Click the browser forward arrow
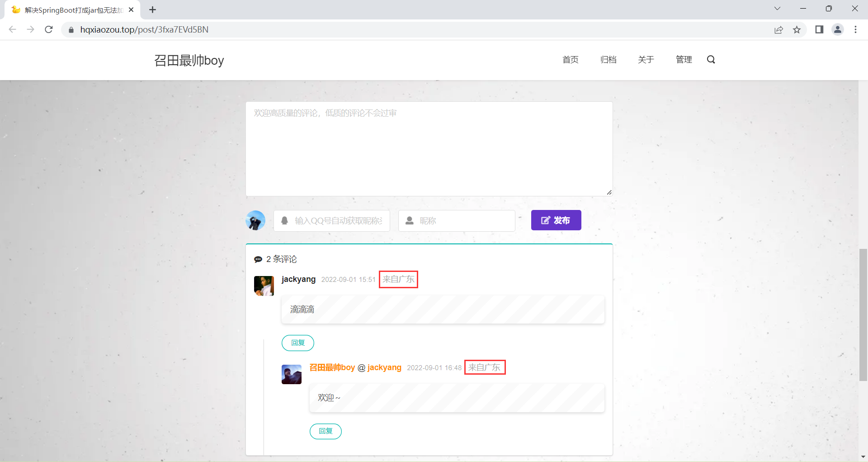Screen dimensions: 868x462 coord(30,29)
